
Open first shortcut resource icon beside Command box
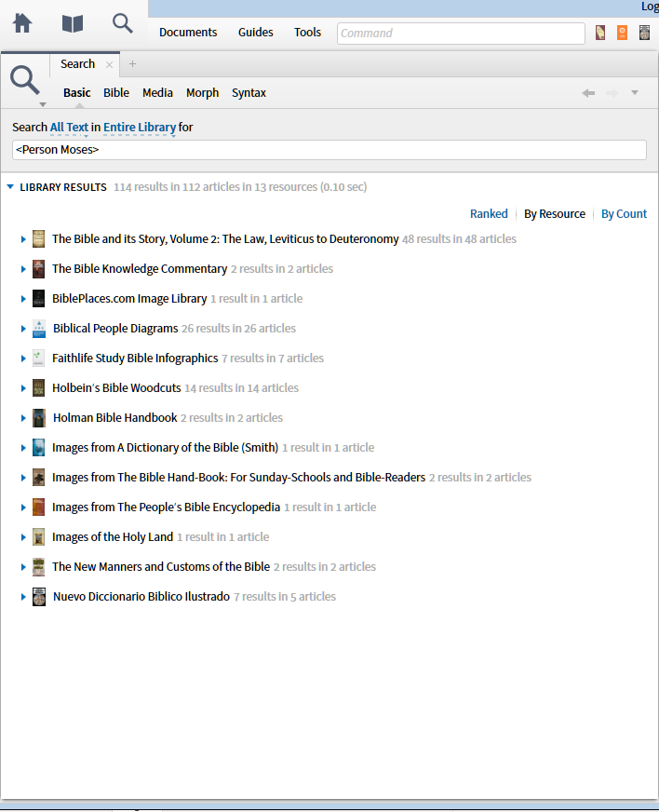(600, 33)
